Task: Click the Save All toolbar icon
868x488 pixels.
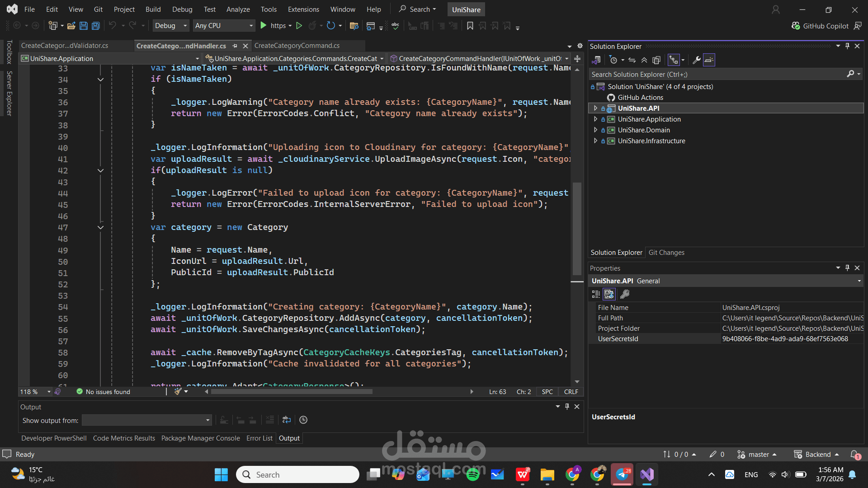Action: 96,26
